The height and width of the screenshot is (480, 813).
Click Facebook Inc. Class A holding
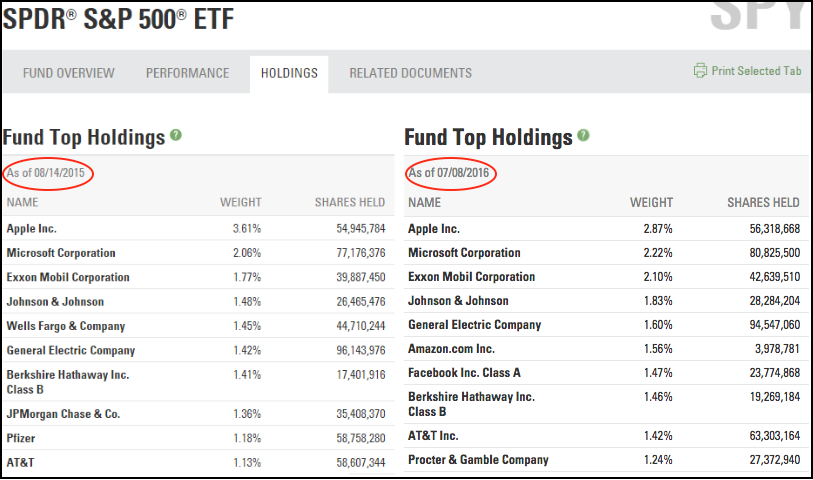[464, 373]
